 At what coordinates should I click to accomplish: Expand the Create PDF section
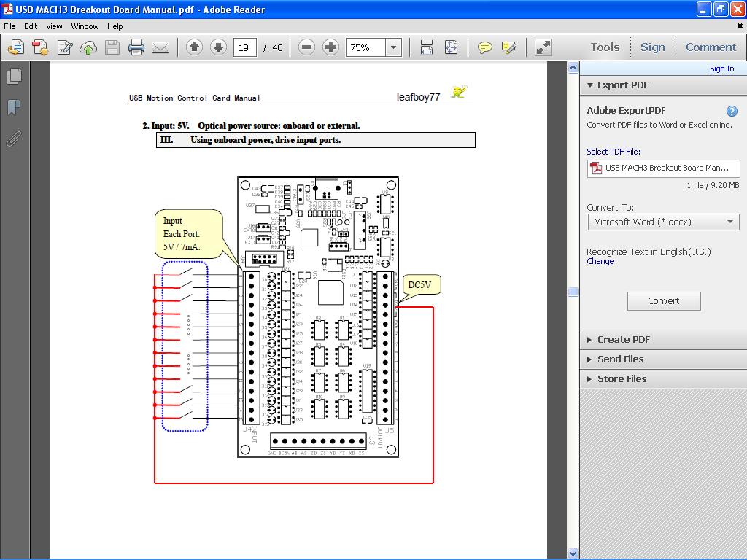pos(622,339)
